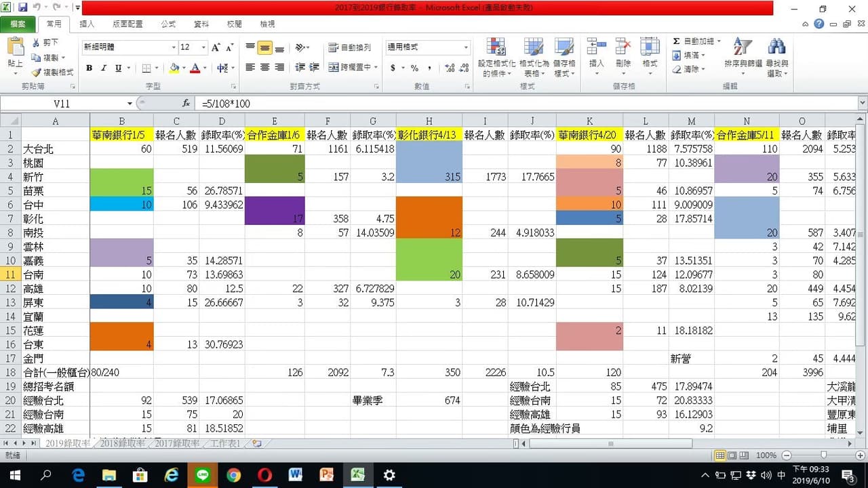Expand the fill color dropdown arrow
The width and height of the screenshot is (868, 488).
click(184, 68)
